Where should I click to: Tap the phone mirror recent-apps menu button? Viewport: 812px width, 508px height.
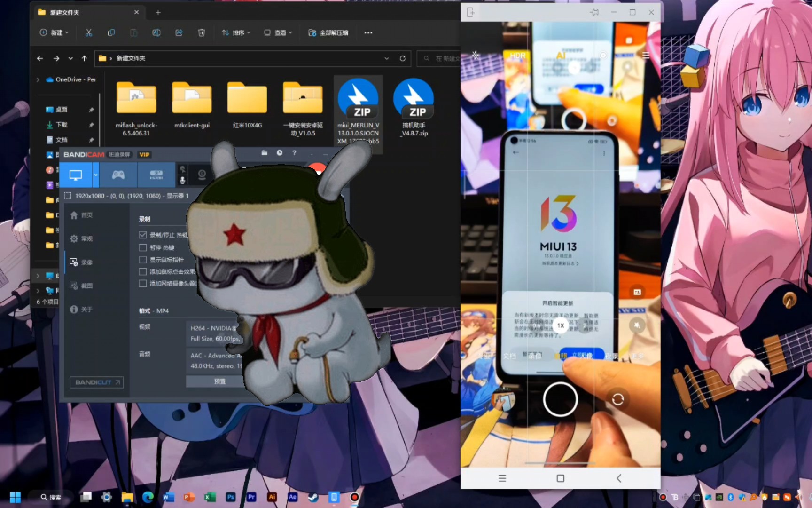click(x=502, y=478)
